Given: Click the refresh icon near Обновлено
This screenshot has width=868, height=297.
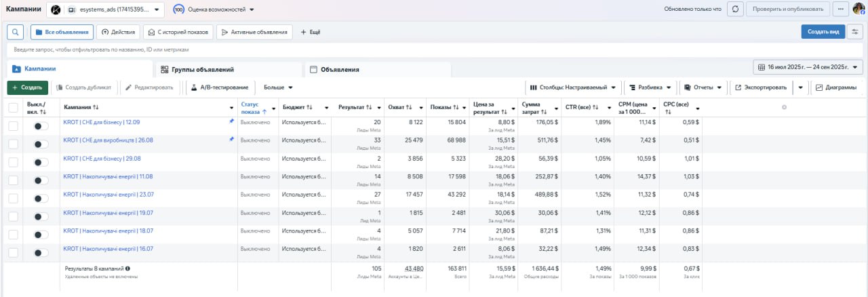Looking at the screenshot, I should 735,9.
